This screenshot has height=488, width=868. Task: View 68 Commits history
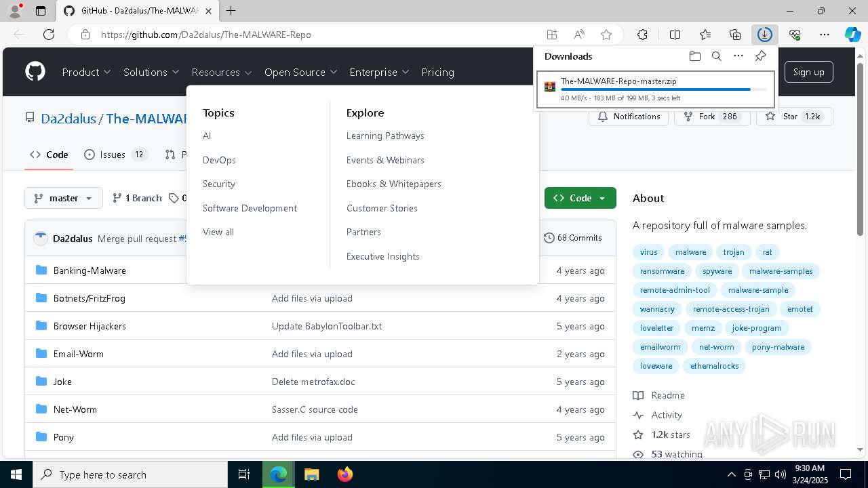[x=573, y=238]
